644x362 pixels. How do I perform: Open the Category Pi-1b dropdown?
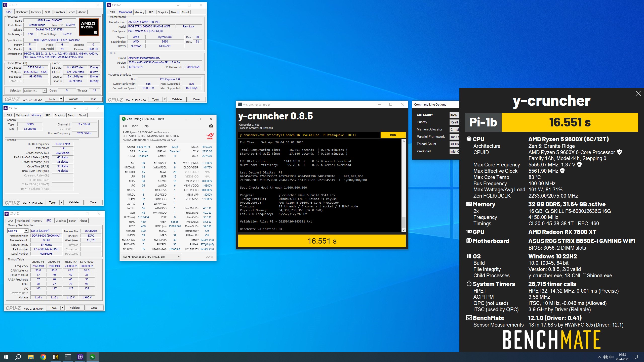tap(454, 115)
